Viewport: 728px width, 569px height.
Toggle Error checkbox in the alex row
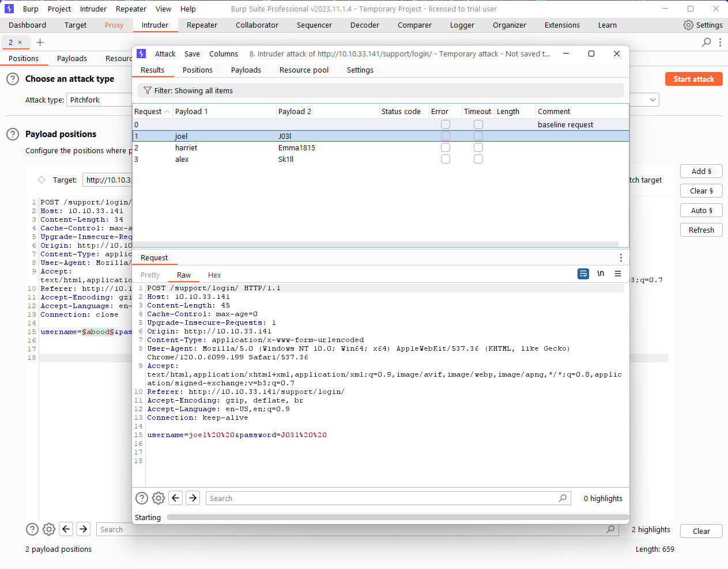(x=446, y=159)
